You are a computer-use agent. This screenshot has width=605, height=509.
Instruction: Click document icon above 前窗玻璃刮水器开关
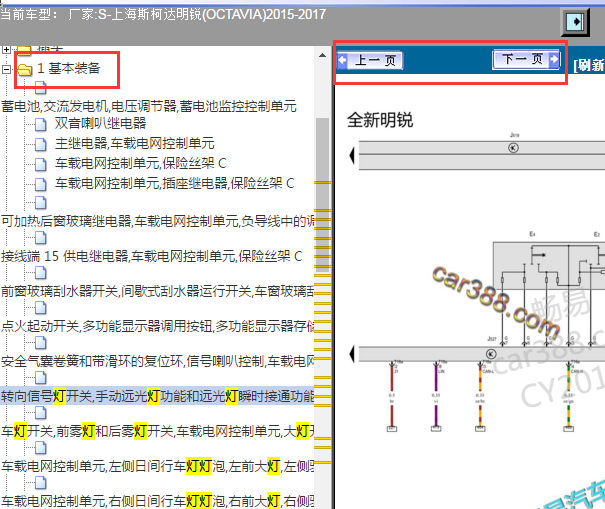(x=41, y=273)
